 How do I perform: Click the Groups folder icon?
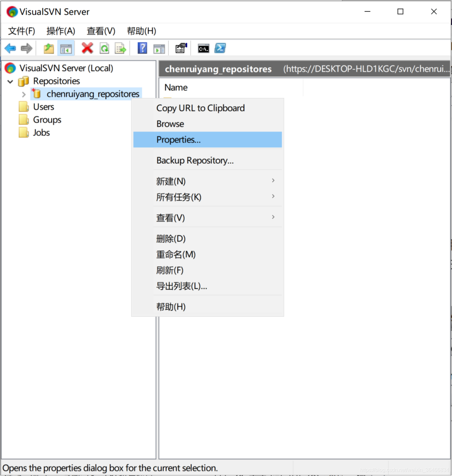coord(24,120)
